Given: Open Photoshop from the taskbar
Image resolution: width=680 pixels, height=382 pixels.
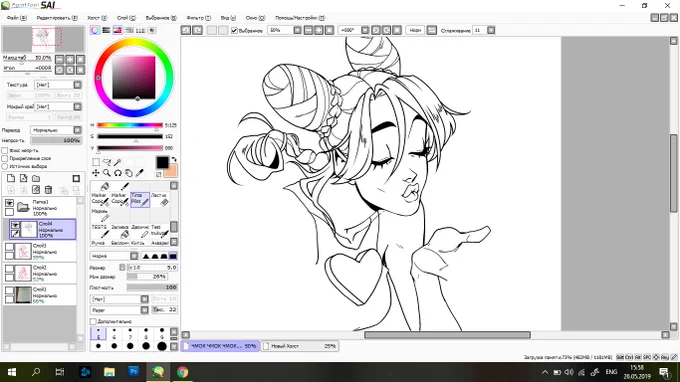Looking at the screenshot, I should coord(134,372).
